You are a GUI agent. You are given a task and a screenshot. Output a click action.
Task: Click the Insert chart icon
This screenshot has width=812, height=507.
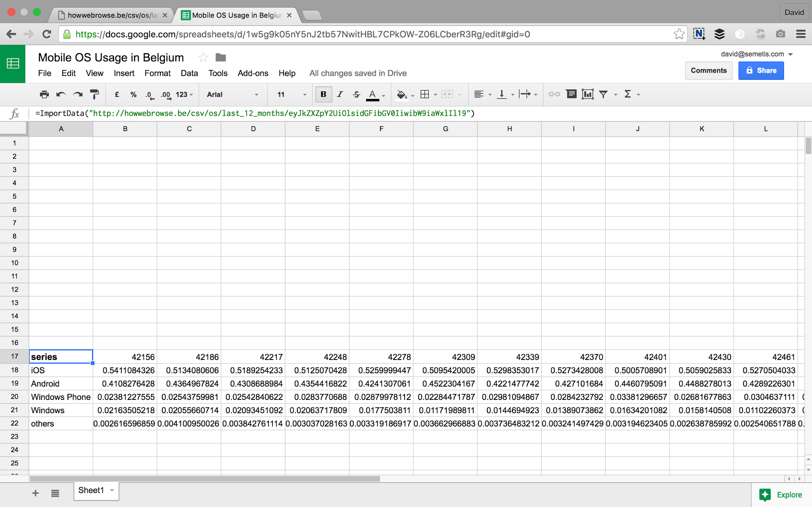pos(588,94)
